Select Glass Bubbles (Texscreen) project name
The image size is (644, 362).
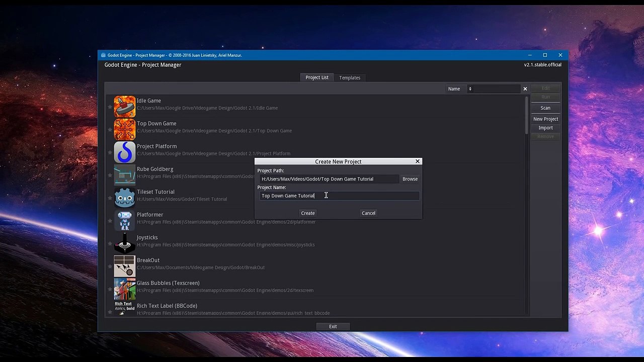click(168, 283)
